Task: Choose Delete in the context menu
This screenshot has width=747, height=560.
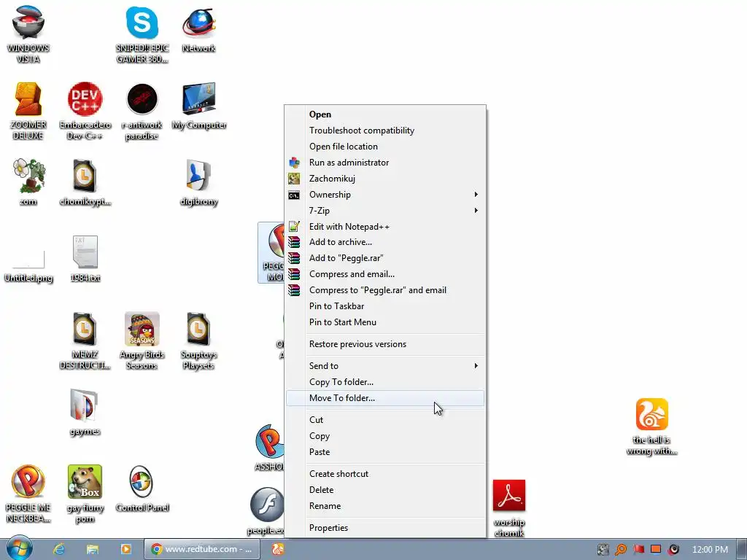Action: pos(385,490)
